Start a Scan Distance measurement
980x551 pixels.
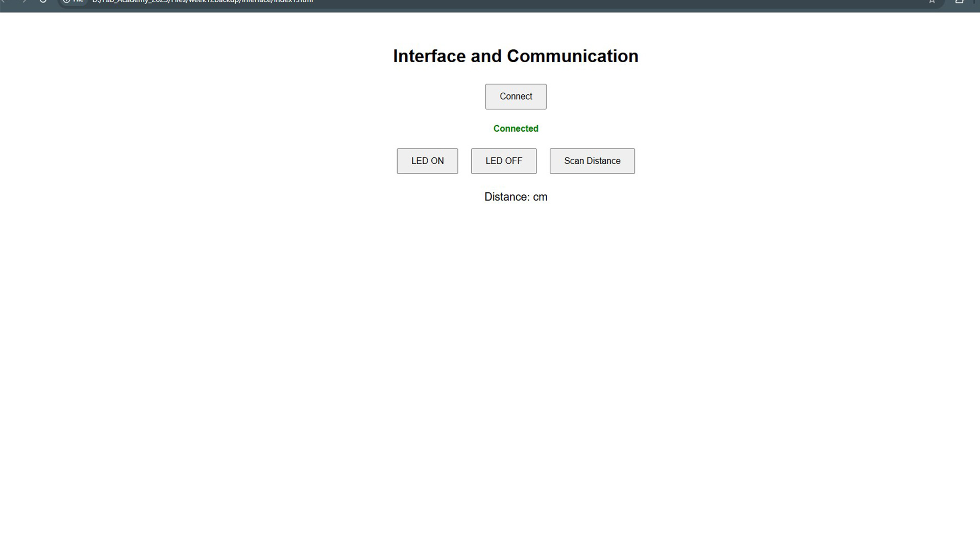(x=592, y=161)
